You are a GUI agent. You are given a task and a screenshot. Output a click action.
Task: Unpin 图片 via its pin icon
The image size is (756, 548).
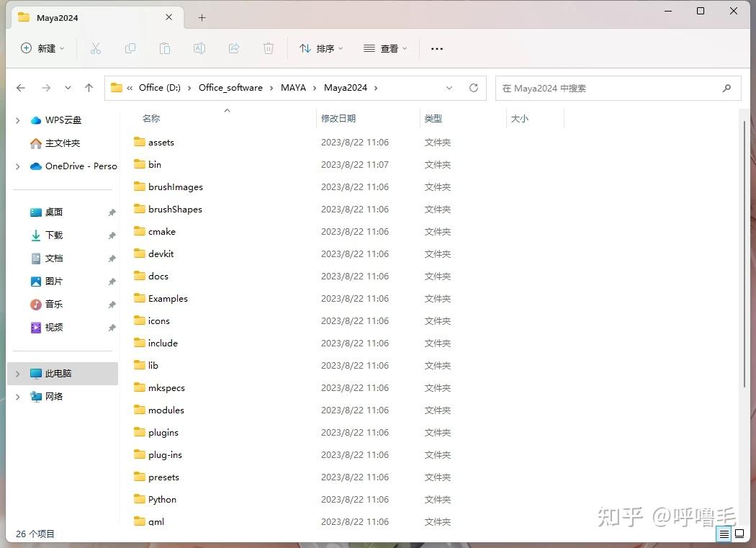coord(112,282)
